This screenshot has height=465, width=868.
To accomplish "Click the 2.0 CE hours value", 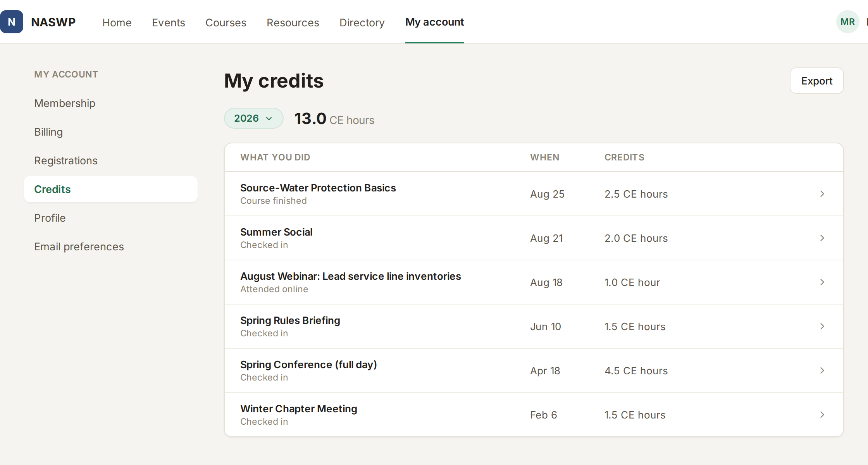I will coord(636,238).
